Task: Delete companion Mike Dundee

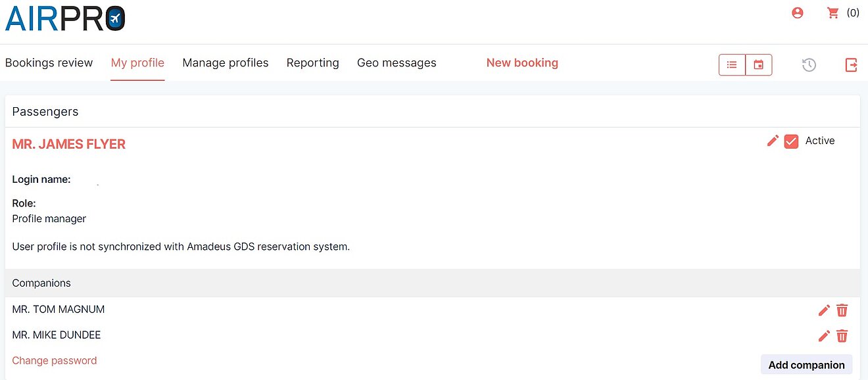Action: point(842,336)
